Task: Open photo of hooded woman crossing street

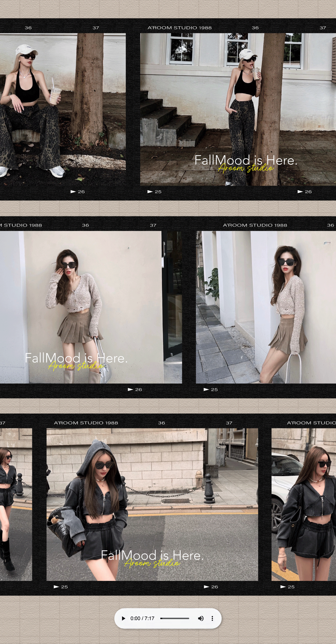Action: tap(152, 504)
